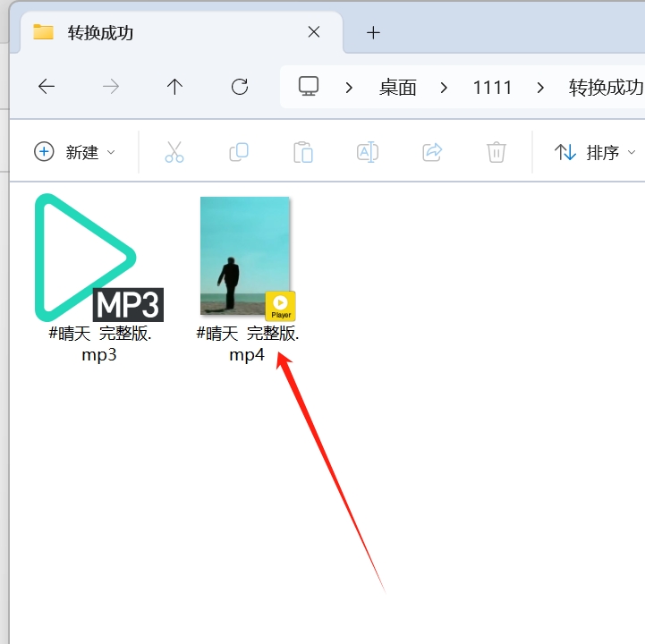Click the Cut scissors icon

click(x=174, y=152)
